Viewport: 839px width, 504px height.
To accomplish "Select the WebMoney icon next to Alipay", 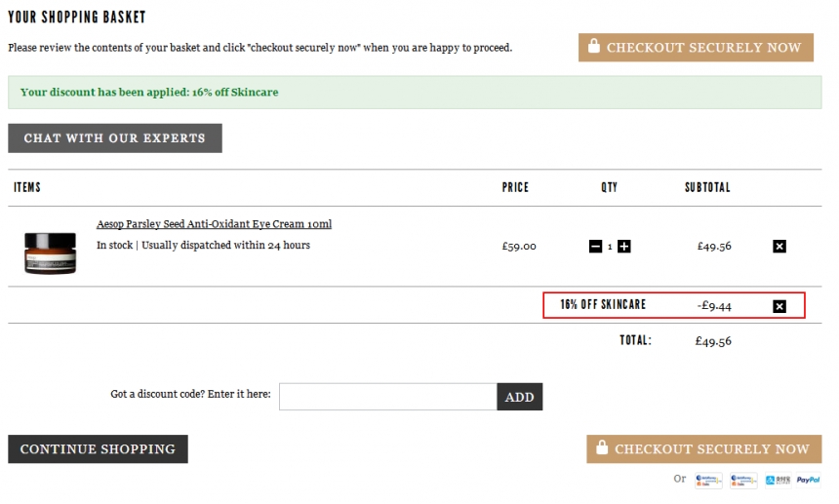I will [x=742, y=480].
